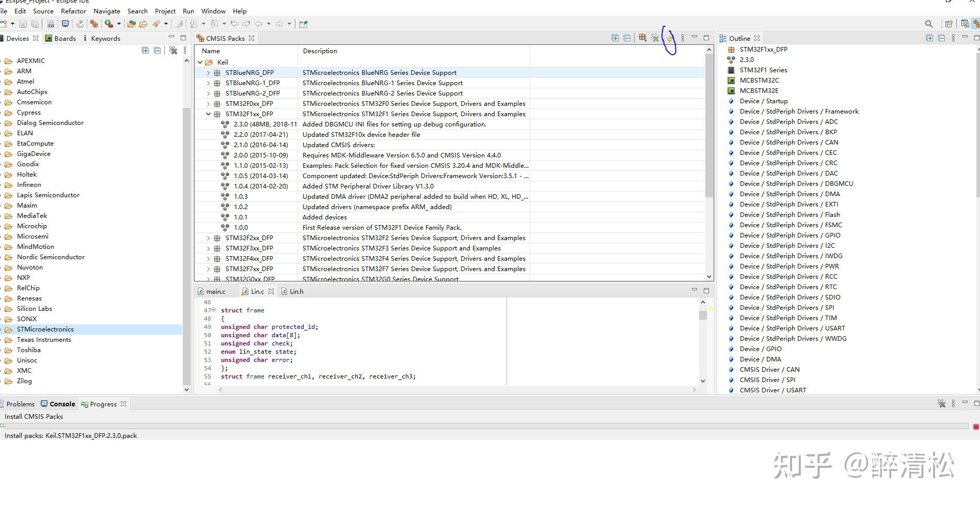Collapse the STM32F1xx_DFP pack entry
This screenshot has width=980, height=505.
209,114
